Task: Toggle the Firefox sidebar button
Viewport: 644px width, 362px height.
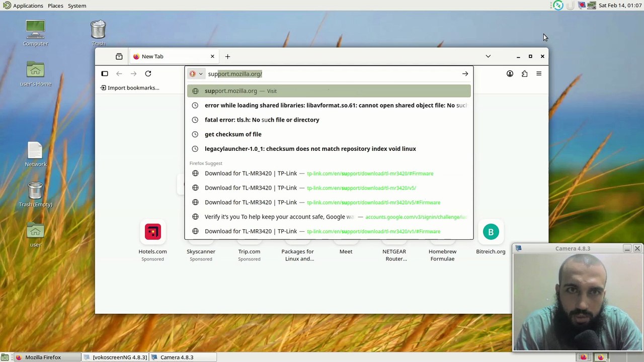Action: [x=105, y=74]
